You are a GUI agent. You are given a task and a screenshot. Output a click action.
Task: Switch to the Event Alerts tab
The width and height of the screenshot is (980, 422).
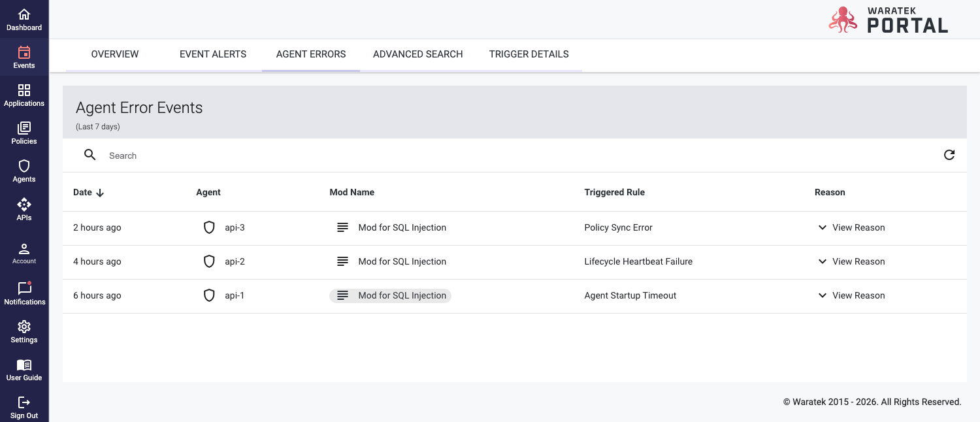point(213,54)
